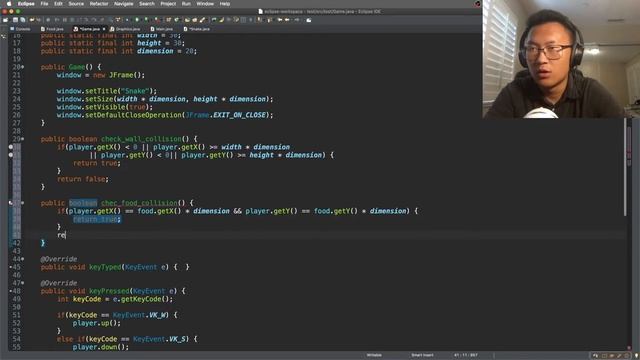Image resolution: width=640 pixels, height=360 pixels.
Task: Switch to the Console tab
Action: (20, 29)
